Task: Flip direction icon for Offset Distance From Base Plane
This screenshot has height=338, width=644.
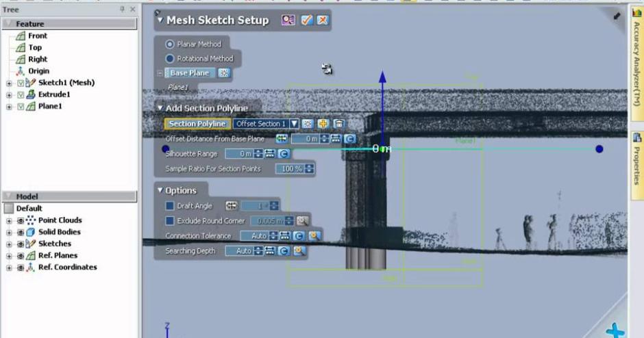Action: [x=282, y=139]
